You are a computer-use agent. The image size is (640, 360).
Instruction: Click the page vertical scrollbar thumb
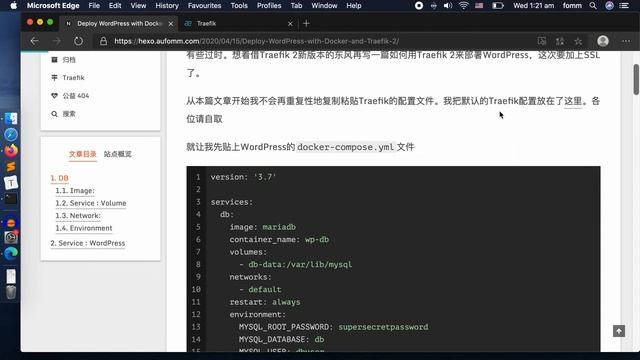point(636,80)
